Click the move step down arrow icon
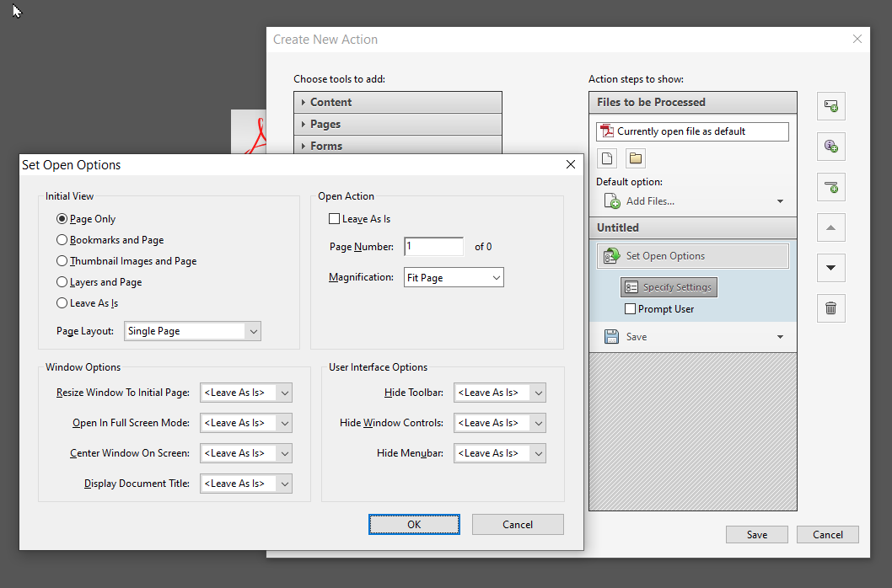Screen dimensions: 892x588 pos(830,268)
